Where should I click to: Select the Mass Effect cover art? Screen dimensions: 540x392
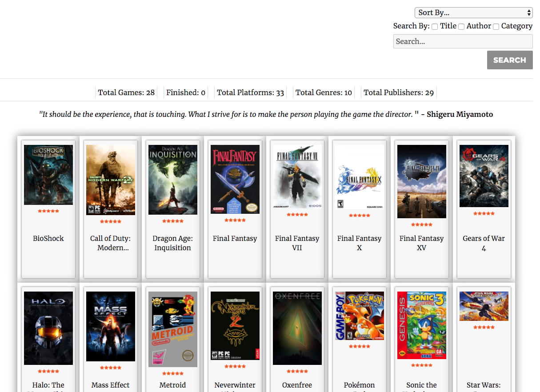(x=111, y=326)
